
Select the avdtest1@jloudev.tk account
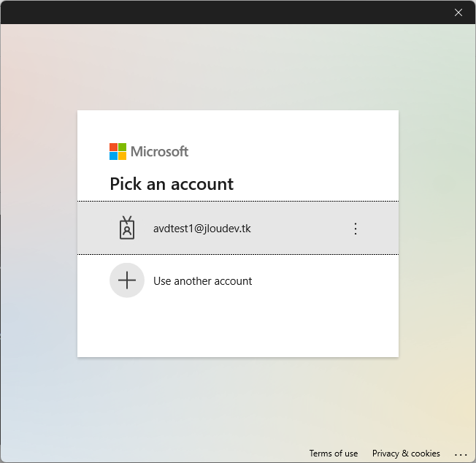pyautogui.click(x=238, y=228)
